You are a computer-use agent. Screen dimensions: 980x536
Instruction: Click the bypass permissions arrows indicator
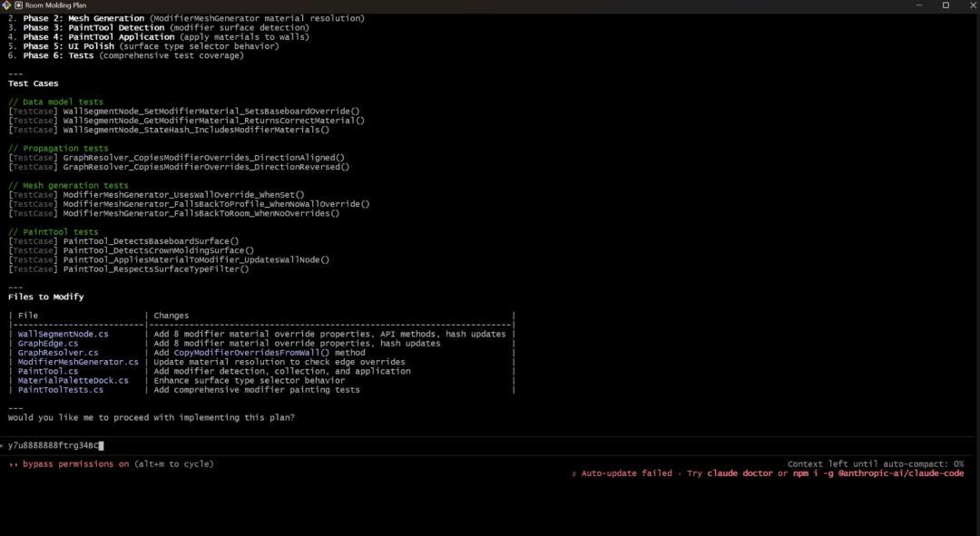coord(13,464)
